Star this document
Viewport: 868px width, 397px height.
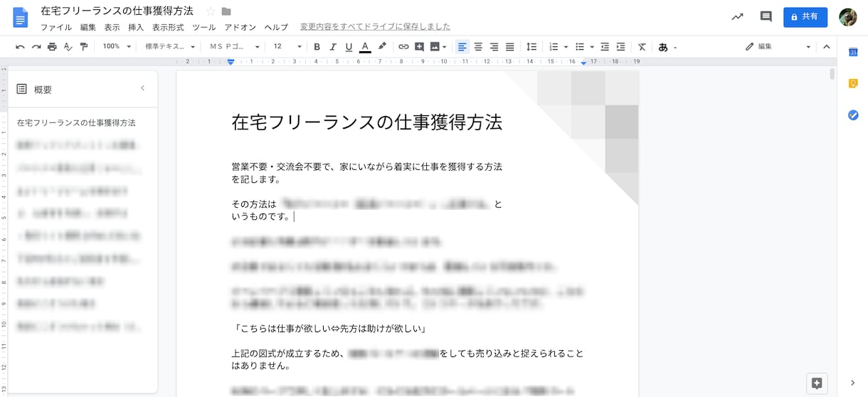(x=210, y=11)
